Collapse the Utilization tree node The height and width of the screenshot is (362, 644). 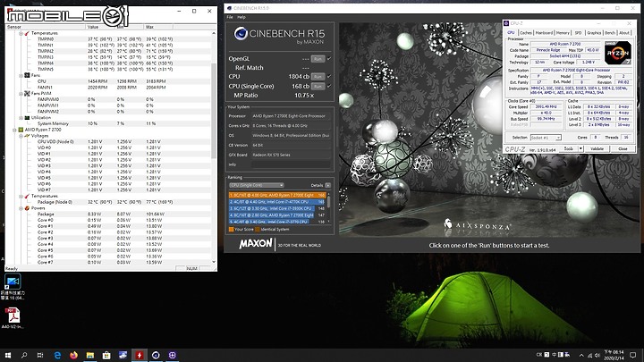click(x=21, y=118)
